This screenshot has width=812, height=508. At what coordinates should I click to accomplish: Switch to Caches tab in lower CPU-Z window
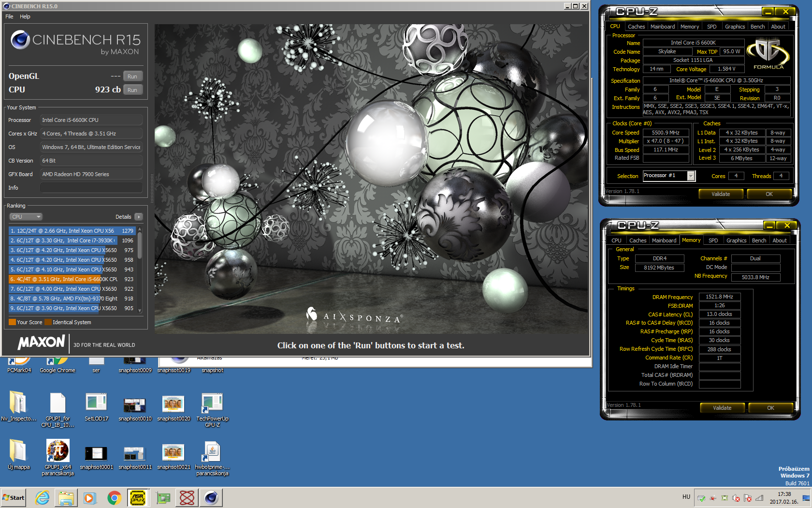(638, 240)
